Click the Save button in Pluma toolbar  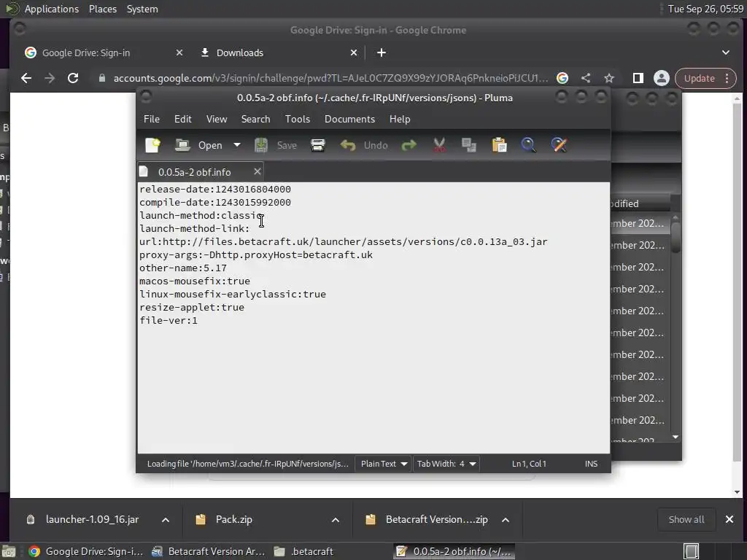(276, 145)
